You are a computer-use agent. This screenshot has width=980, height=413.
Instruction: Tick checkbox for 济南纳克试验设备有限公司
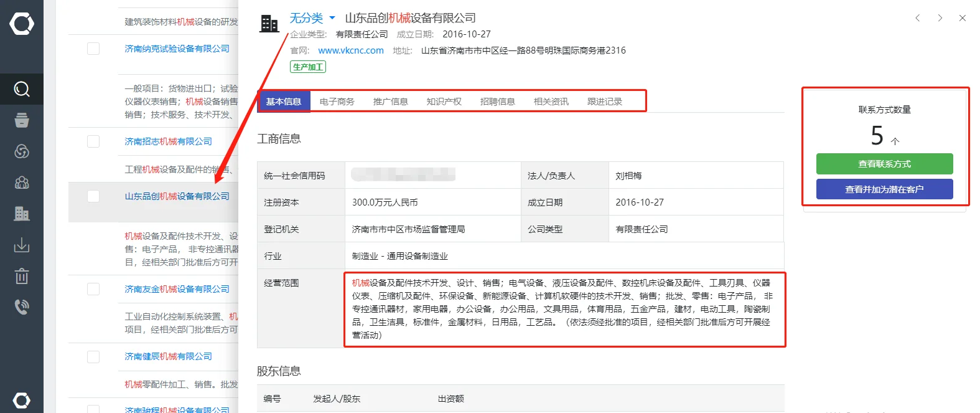[93, 49]
